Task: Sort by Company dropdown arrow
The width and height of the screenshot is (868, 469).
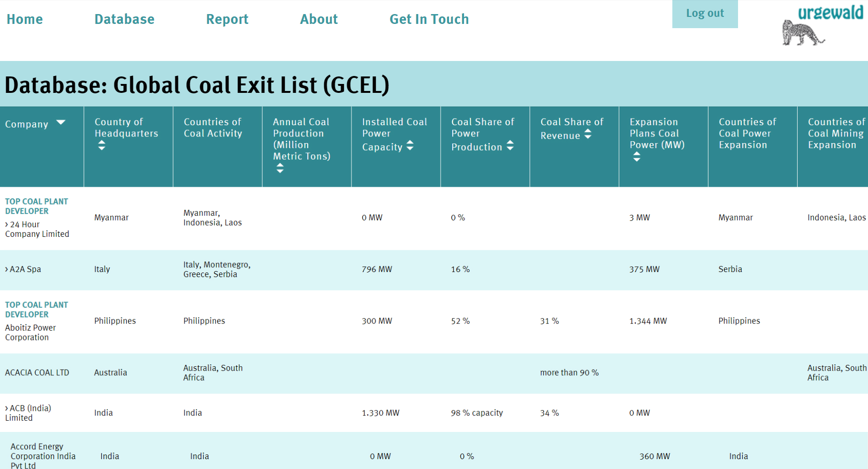Action: (61, 122)
